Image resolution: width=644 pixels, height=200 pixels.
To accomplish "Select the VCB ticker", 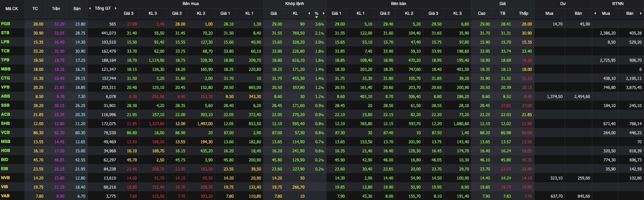I will 5,133.
